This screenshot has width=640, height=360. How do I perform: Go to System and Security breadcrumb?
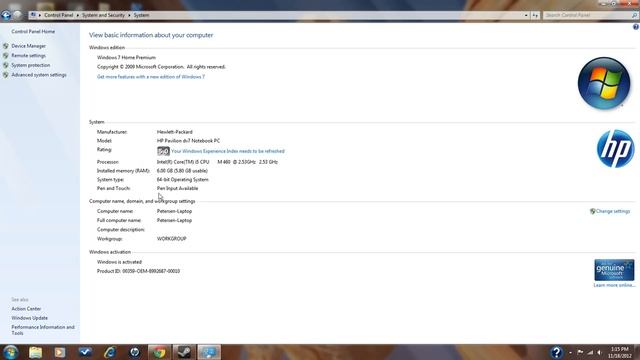point(103,15)
